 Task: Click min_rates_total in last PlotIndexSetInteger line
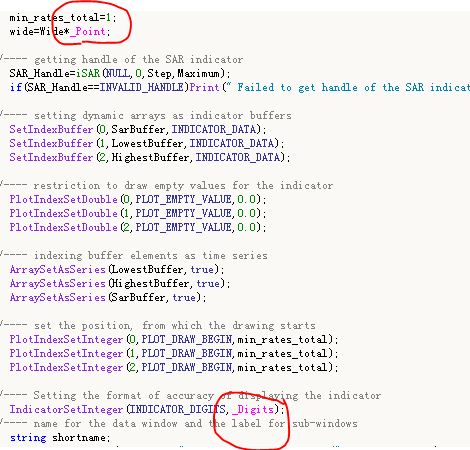pos(282,367)
